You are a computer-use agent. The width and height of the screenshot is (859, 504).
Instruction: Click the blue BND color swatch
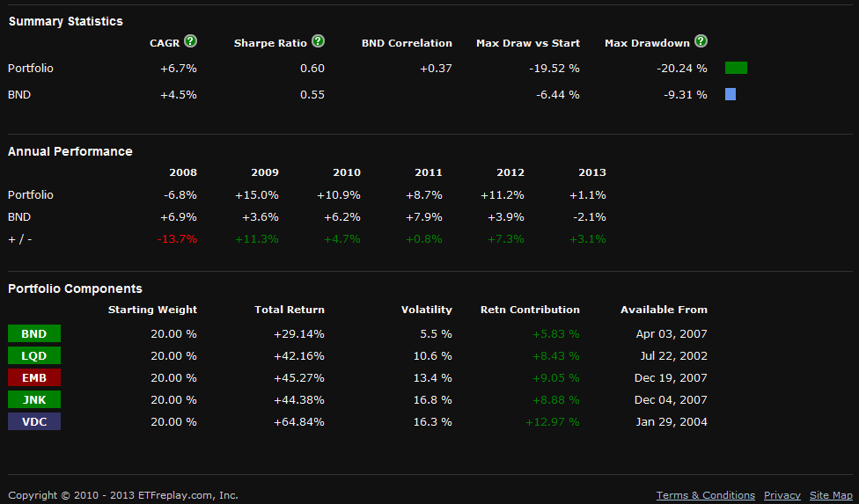[731, 94]
